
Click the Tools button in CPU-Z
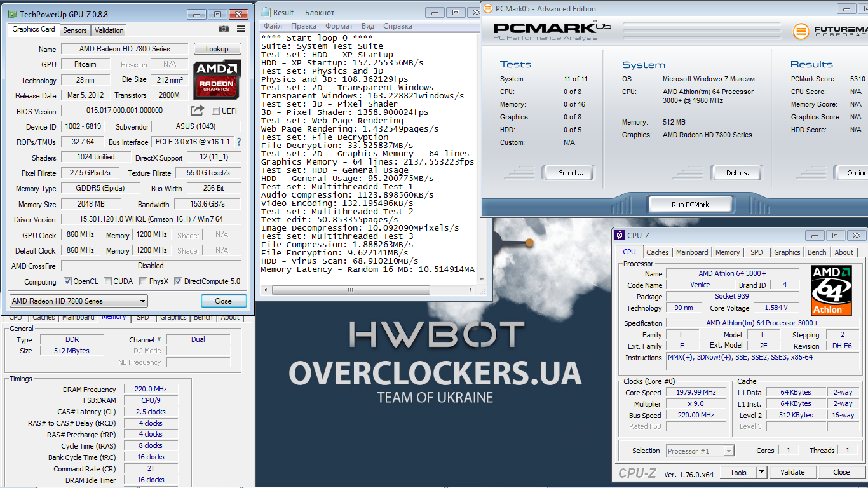click(738, 472)
